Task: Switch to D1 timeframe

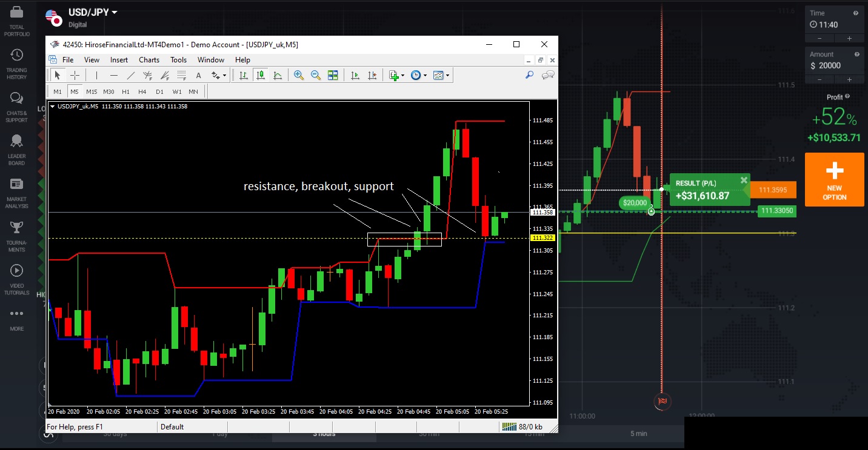Action: click(x=159, y=91)
